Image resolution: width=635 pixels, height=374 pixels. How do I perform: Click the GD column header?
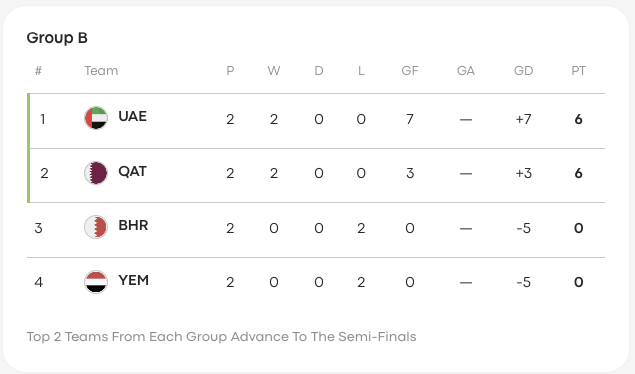point(523,71)
